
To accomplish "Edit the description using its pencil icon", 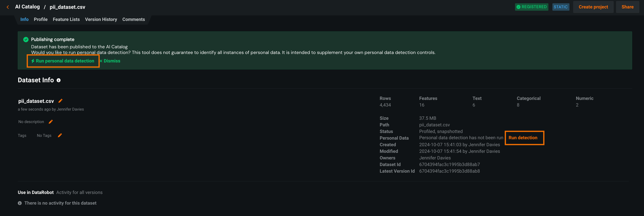I will coord(51,122).
